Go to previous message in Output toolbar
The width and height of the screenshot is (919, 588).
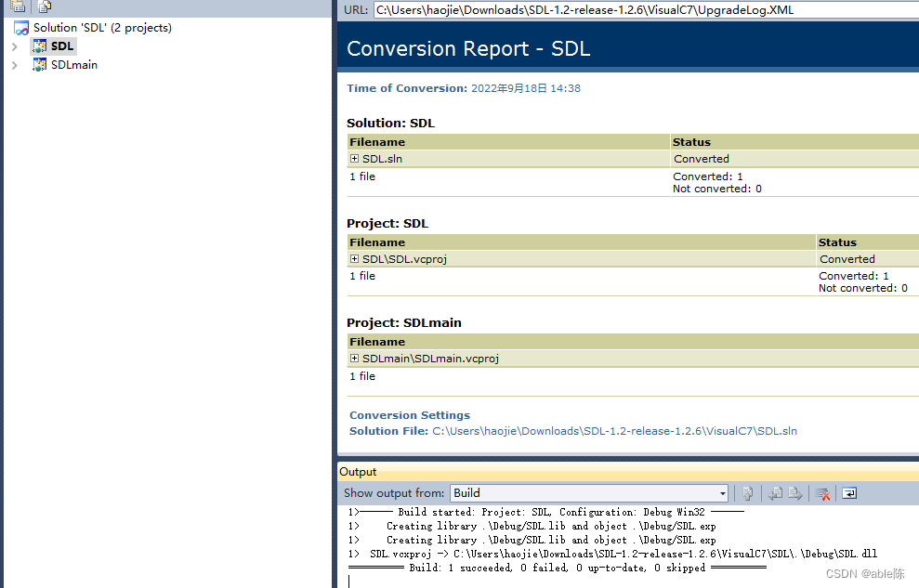pyautogui.click(x=775, y=493)
